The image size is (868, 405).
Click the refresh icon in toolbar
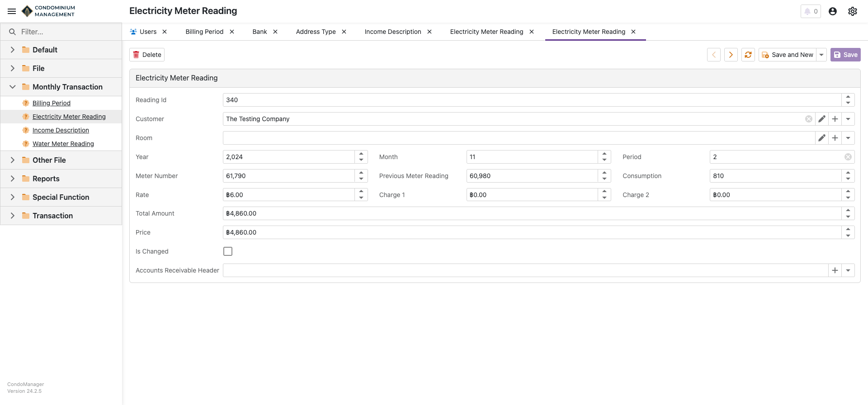pos(748,55)
